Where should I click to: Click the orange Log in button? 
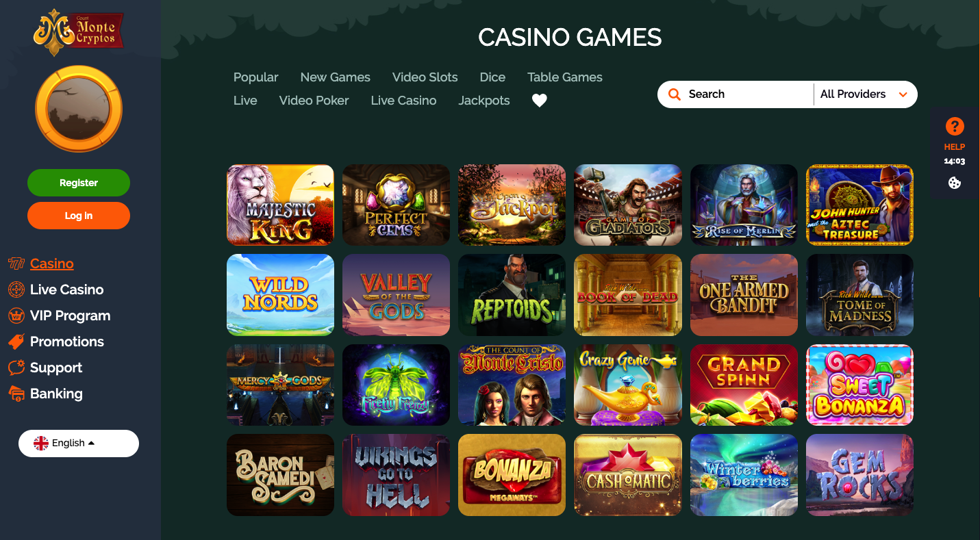79,216
